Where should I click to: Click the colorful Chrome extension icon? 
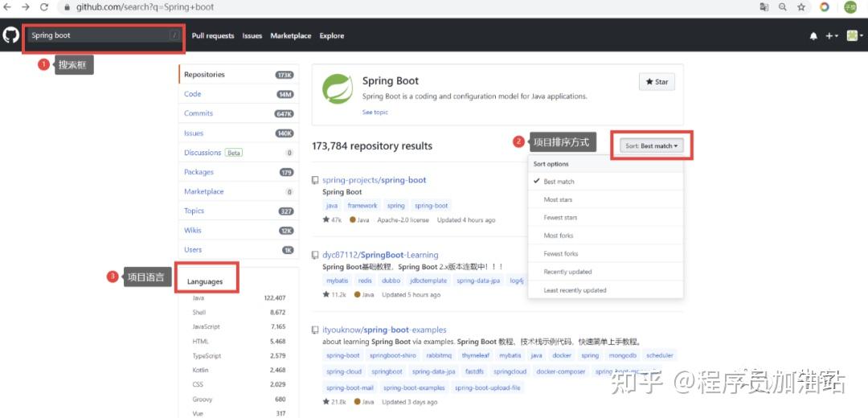825,7
